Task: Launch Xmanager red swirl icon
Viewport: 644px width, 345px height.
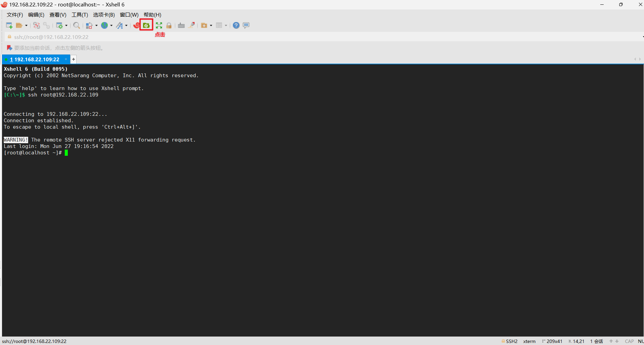Action: pos(136,25)
